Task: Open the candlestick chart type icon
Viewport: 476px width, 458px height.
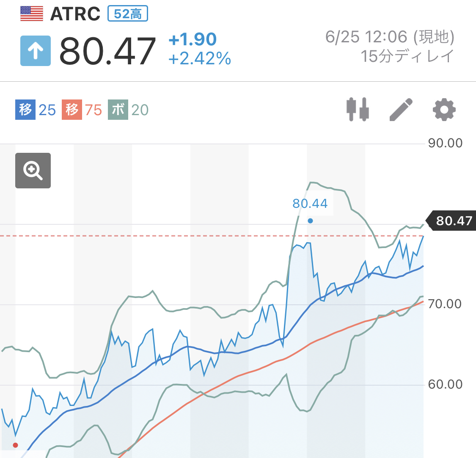Action: point(358,109)
